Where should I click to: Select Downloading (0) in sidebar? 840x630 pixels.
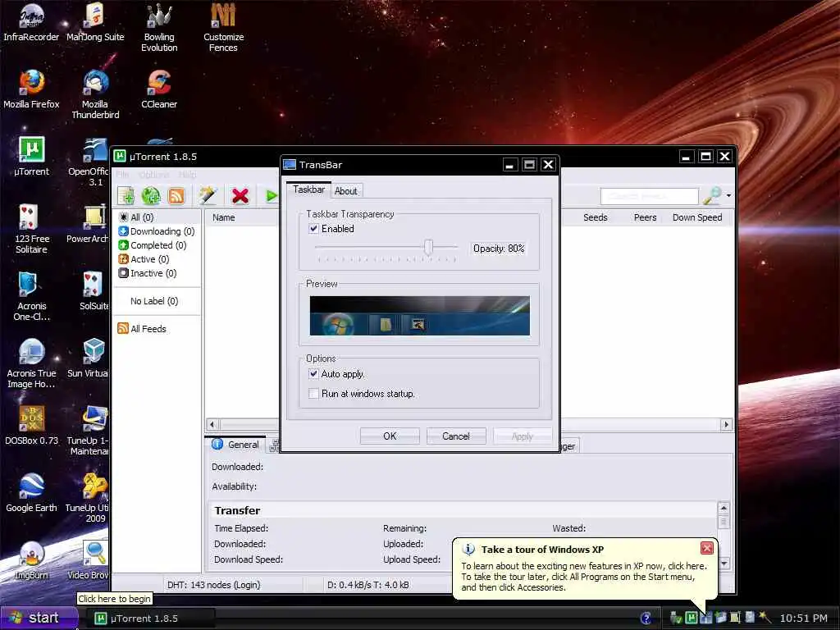pos(156,231)
